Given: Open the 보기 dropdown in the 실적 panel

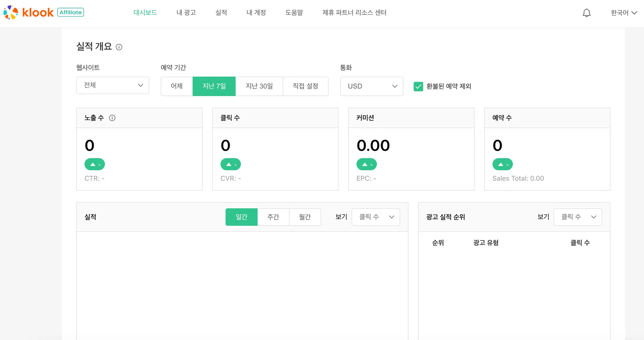Looking at the screenshot, I should (376, 217).
